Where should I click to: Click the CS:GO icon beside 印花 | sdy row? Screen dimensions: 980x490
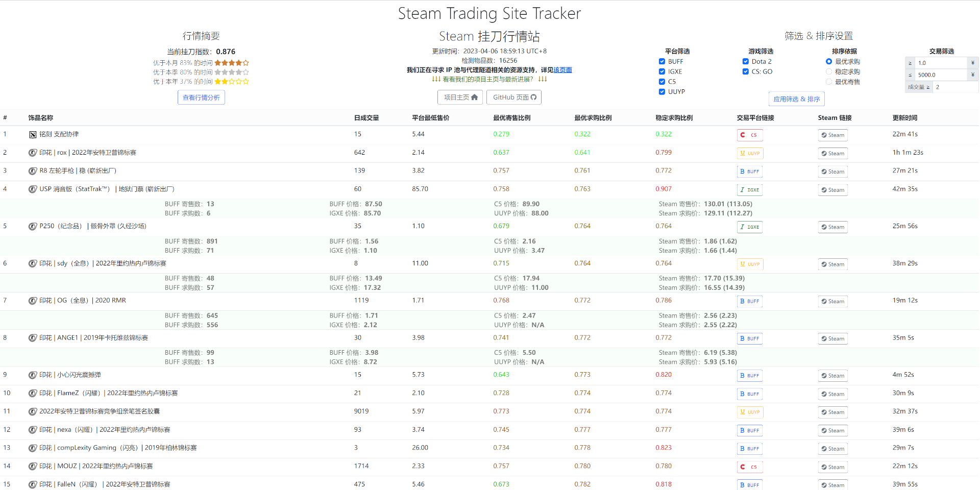[x=33, y=264]
